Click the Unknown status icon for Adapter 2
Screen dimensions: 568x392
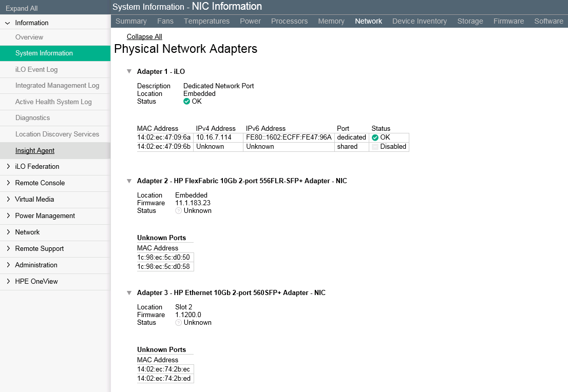(x=178, y=211)
